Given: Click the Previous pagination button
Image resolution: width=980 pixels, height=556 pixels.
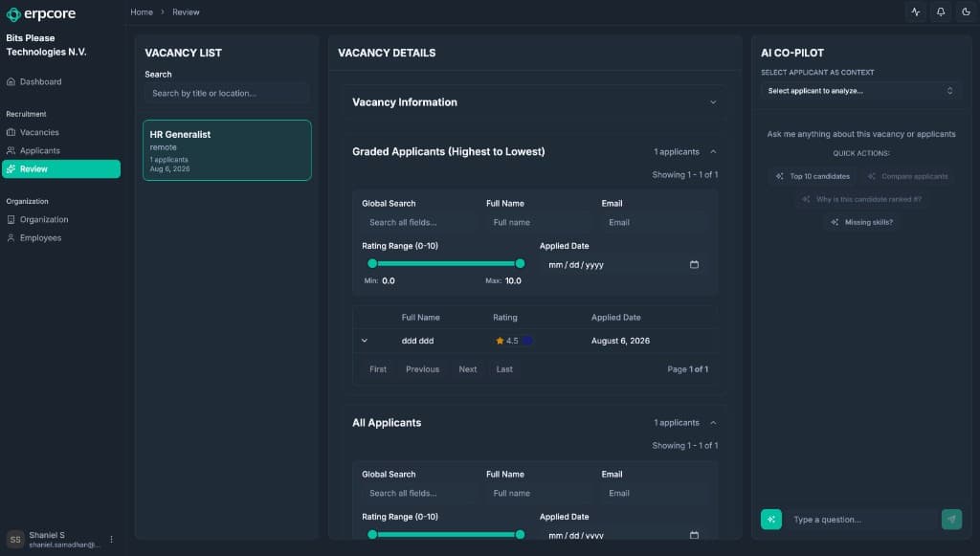Looking at the screenshot, I should pyautogui.click(x=422, y=369).
